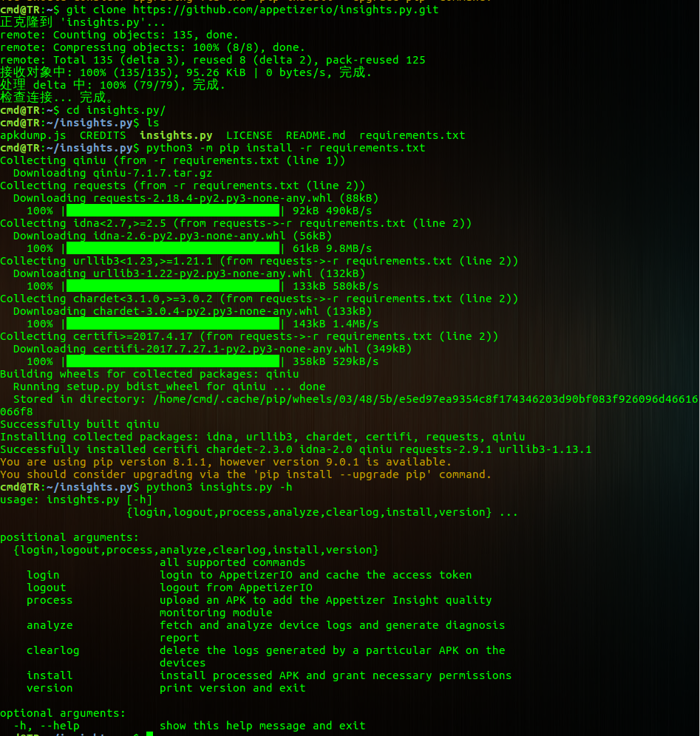Click the certifi-2017.7.27.1 wheel download line

point(213,349)
